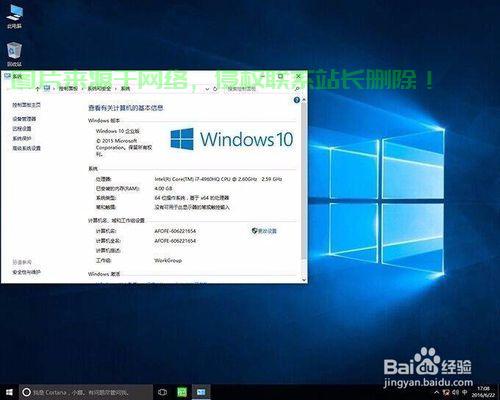Click the Cortana search box
Screen dimensions: 500x400
tap(86, 392)
